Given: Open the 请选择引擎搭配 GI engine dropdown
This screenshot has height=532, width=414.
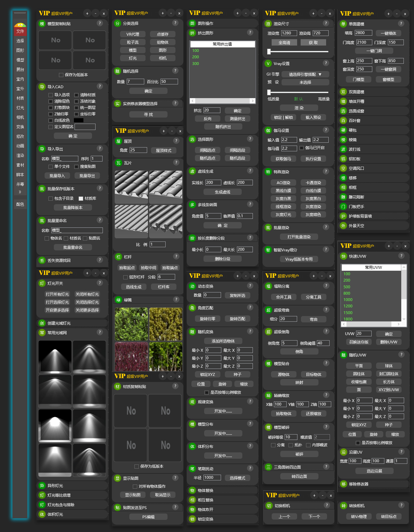Looking at the screenshot, I should point(305,74).
